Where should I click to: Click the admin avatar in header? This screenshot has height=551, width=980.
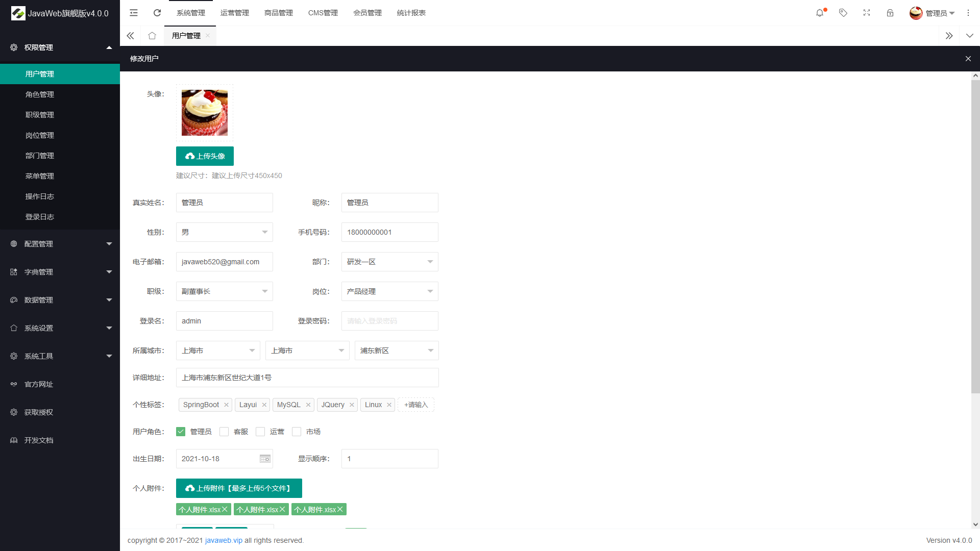(916, 13)
